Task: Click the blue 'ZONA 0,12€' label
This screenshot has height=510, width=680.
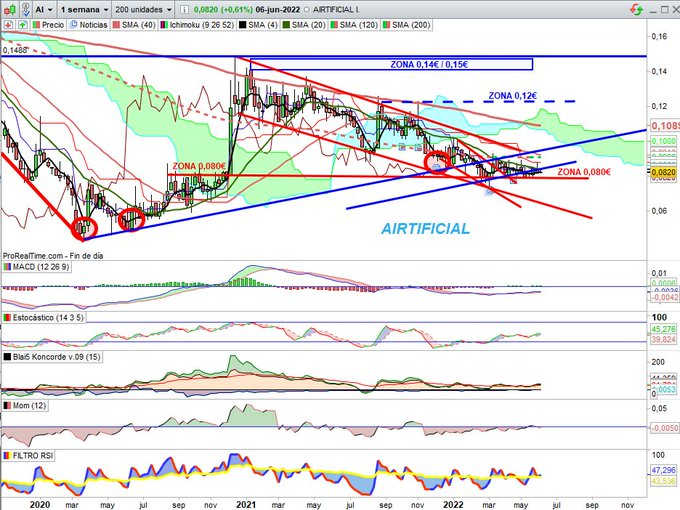Action: click(513, 95)
